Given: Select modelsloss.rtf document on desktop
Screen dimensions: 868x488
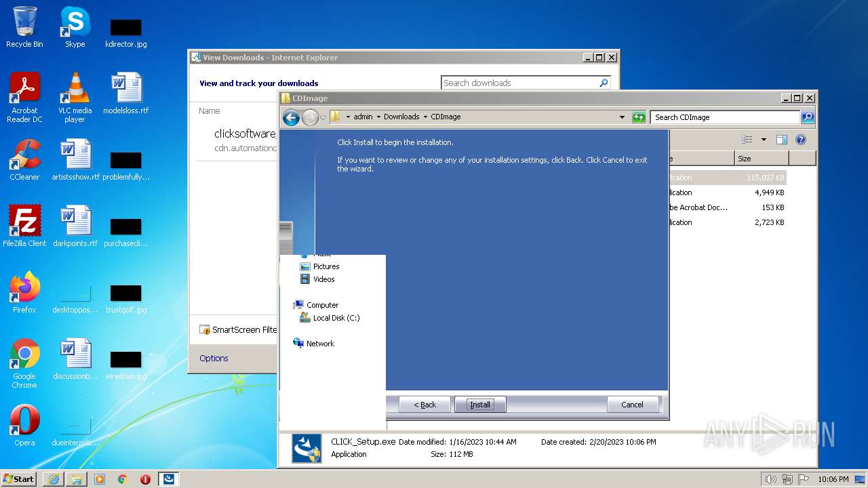Looking at the screenshot, I should click(126, 94).
